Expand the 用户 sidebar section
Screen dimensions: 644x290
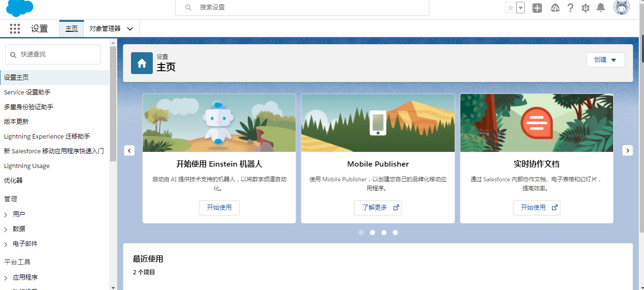(x=20, y=214)
